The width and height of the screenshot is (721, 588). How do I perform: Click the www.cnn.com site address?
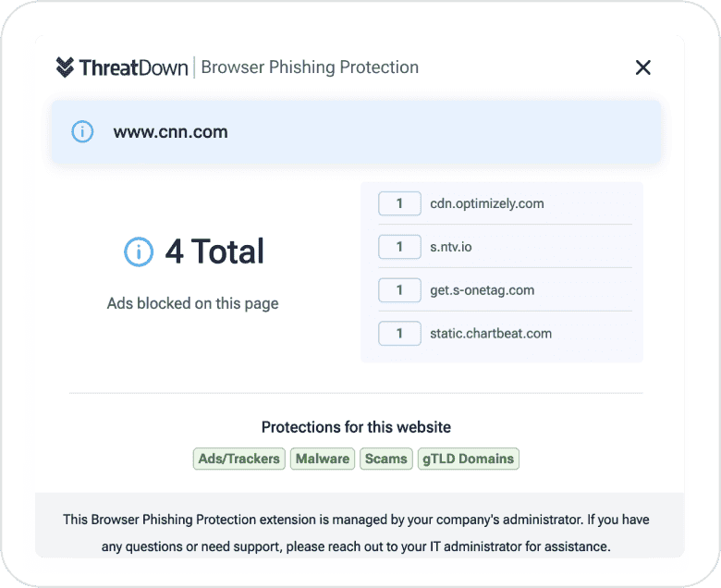point(170,132)
